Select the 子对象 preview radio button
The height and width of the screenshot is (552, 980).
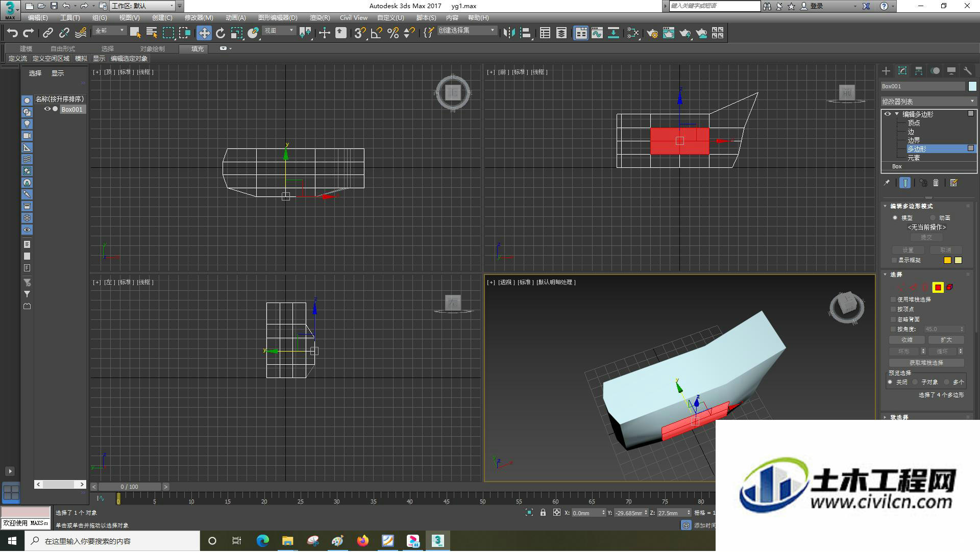pyautogui.click(x=915, y=382)
